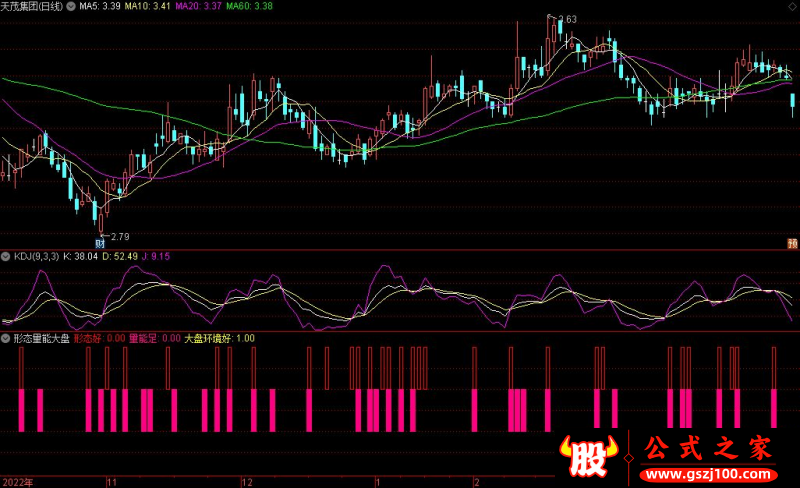Click the 形态量能大盘 indicator name
Viewport: 800px width, 488px height.
(x=41, y=338)
